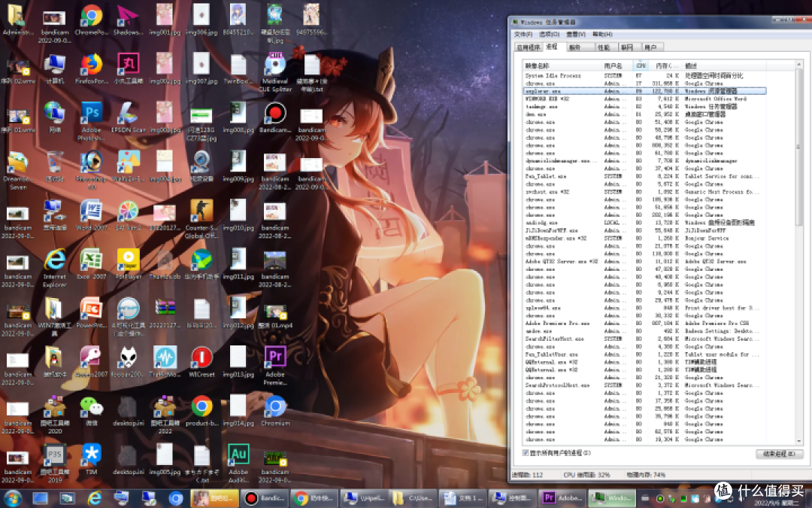Click the 结束进程 button

780,454
